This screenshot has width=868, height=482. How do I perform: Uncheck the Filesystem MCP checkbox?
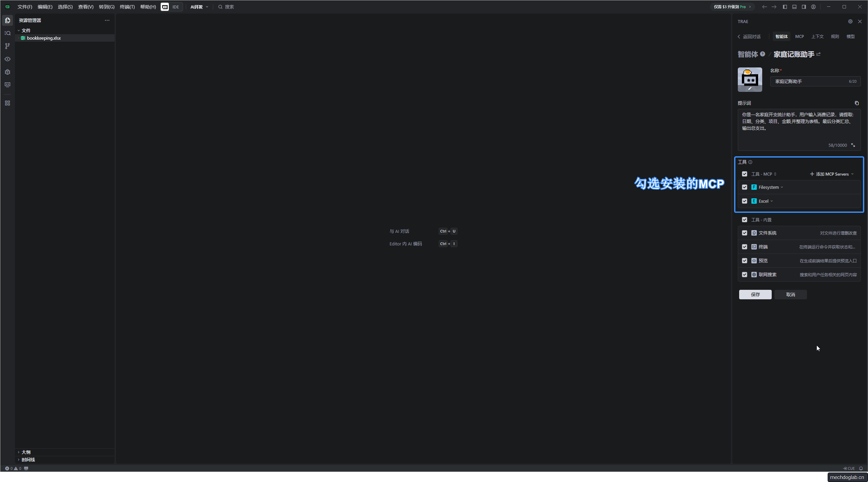(x=745, y=187)
